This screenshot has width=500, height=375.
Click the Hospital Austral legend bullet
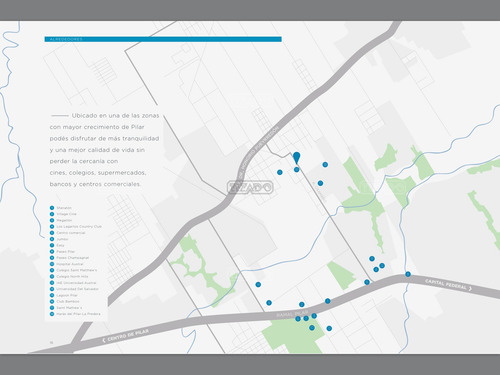tap(52, 264)
